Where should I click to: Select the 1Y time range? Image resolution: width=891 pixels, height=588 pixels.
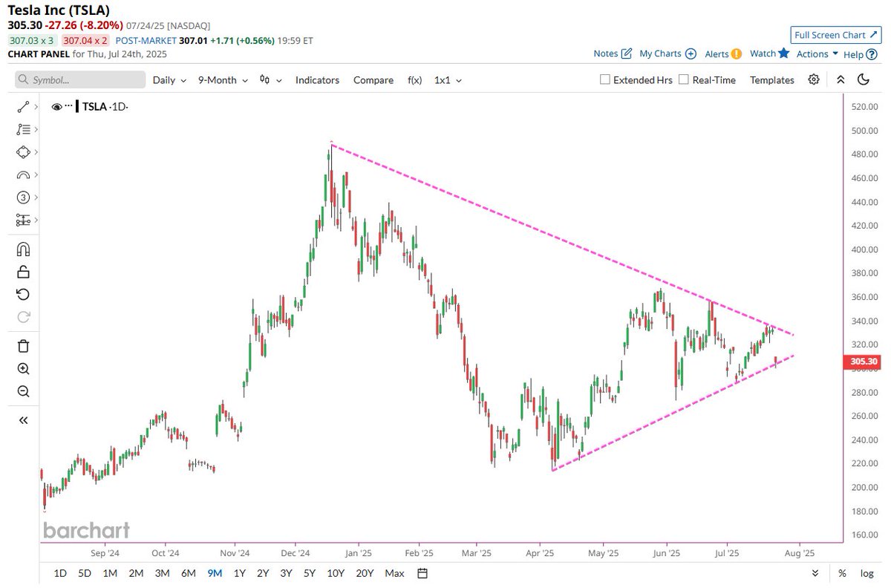pyautogui.click(x=239, y=573)
